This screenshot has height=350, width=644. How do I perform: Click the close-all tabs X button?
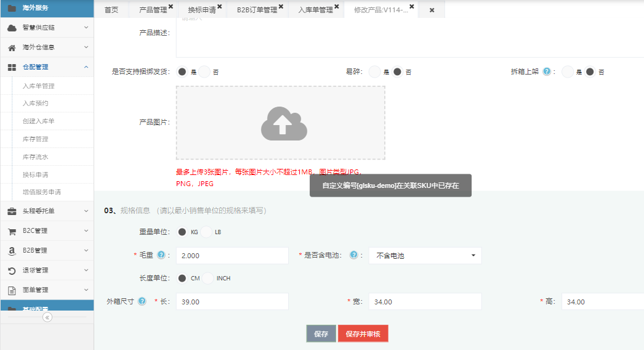click(432, 10)
